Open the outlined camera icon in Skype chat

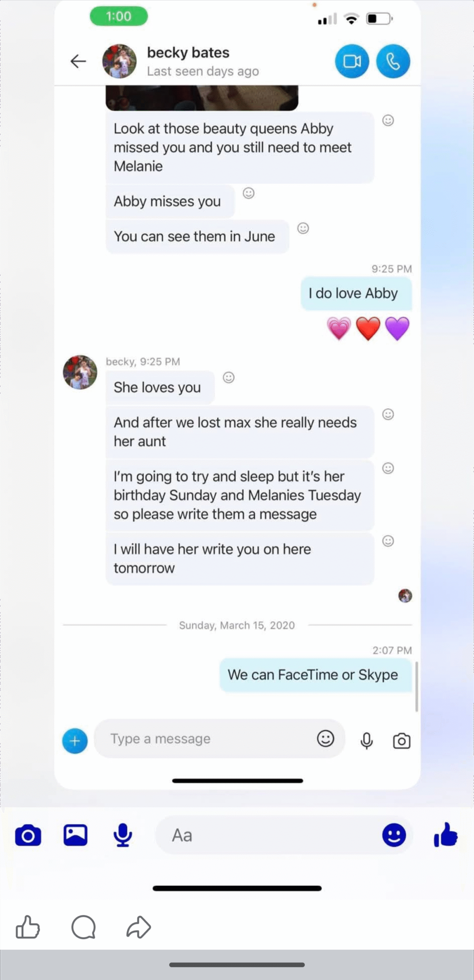402,741
